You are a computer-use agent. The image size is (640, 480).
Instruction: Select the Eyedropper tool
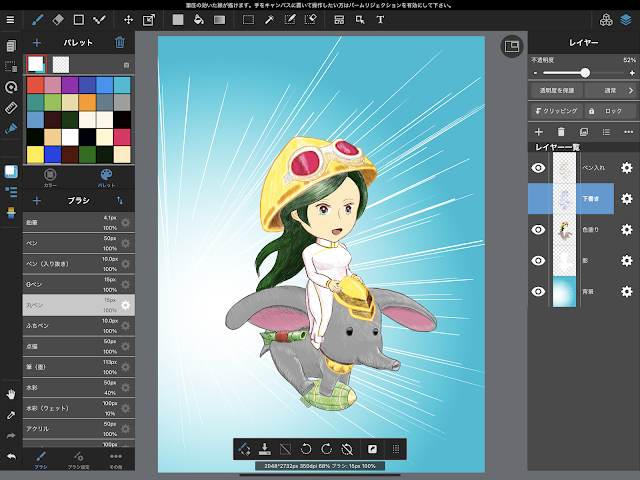click(11, 415)
